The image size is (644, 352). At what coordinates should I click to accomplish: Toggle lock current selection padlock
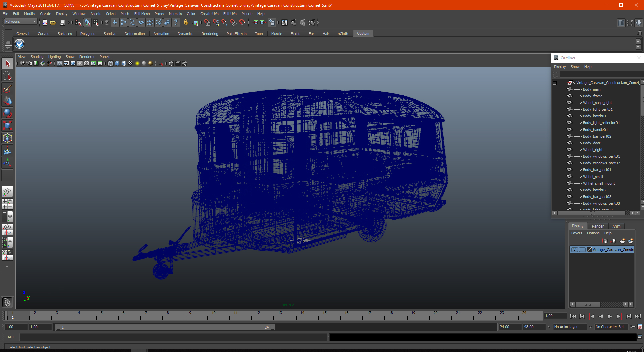coord(185,22)
